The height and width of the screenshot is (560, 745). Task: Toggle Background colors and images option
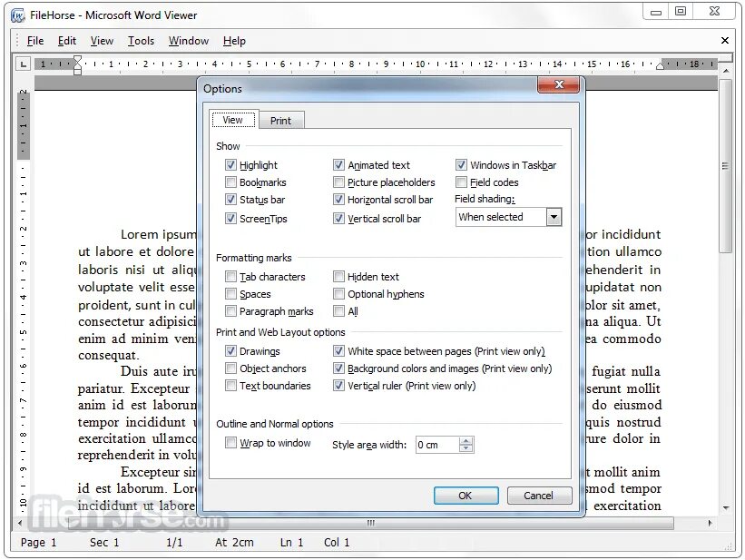(338, 368)
